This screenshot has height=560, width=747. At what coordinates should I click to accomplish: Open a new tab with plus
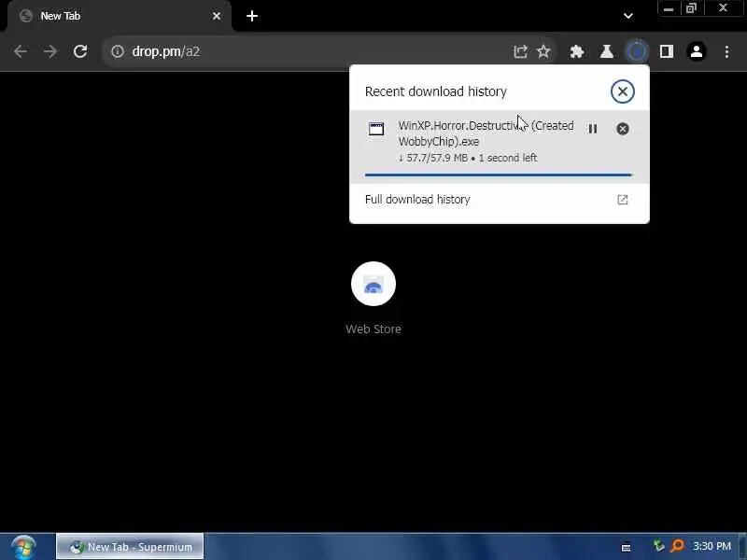tap(252, 16)
